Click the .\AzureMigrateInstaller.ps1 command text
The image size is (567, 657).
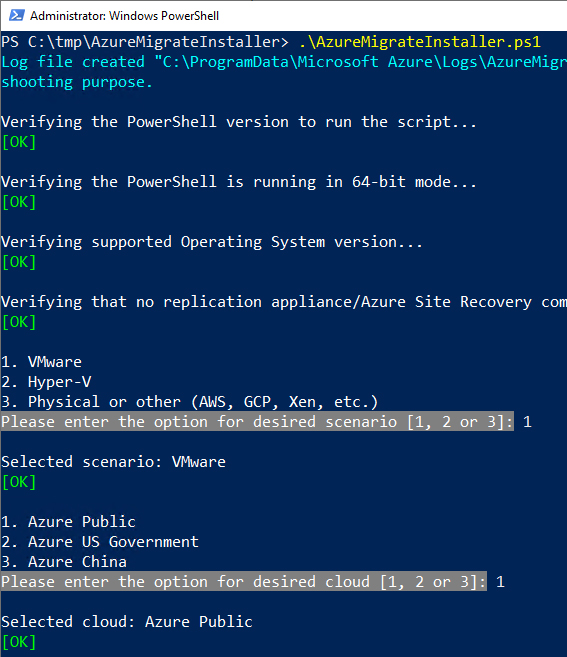(x=420, y=41)
